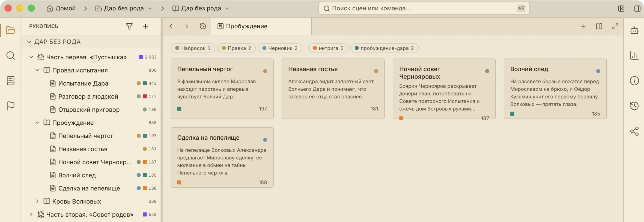The width and height of the screenshot is (644, 222).
Task: Add a new item to the manuscript
Action: pos(145,26)
